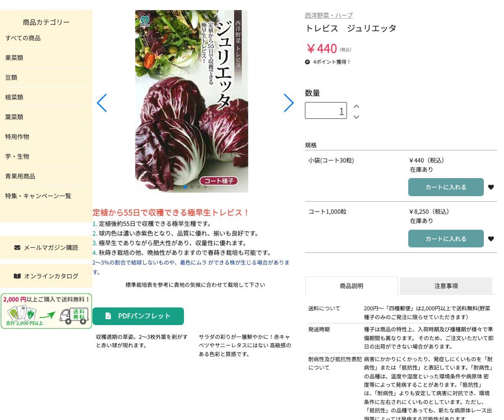The image size is (504, 420).
Task: Select the 商品説明 tab
Action: click(351, 286)
